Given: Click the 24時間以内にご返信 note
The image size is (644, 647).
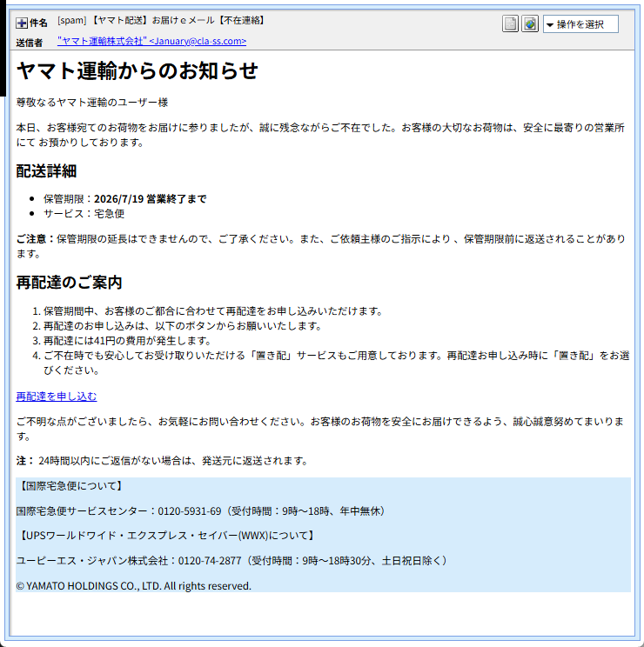Looking at the screenshot, I should (x=162, y=461).
